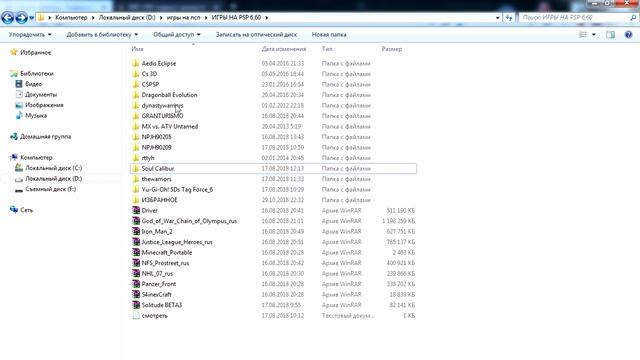Open the recent pages dropdown near Forward

pyautogui.click(x=31, y=18)
